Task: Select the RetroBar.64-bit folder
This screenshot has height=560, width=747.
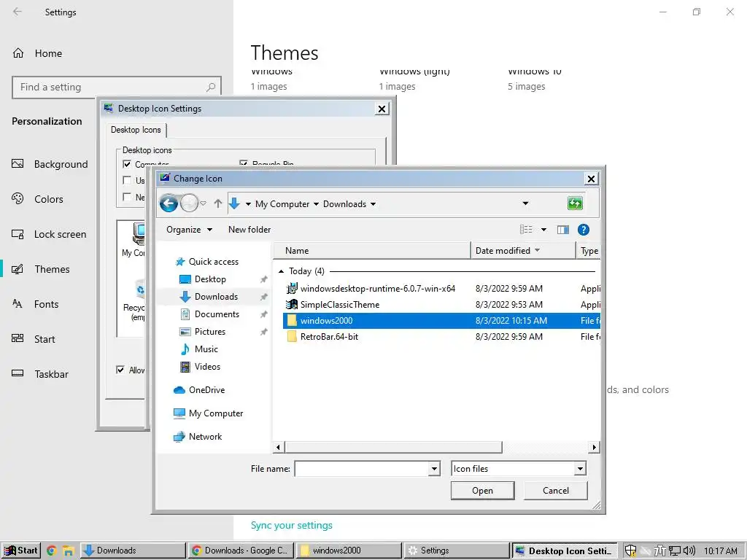Action: click(329, 337)
